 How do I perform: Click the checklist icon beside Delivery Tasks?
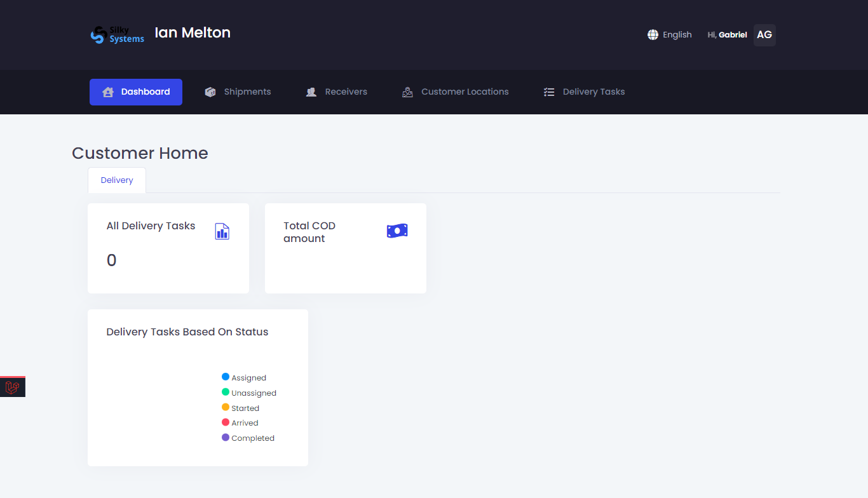point(549,92)
